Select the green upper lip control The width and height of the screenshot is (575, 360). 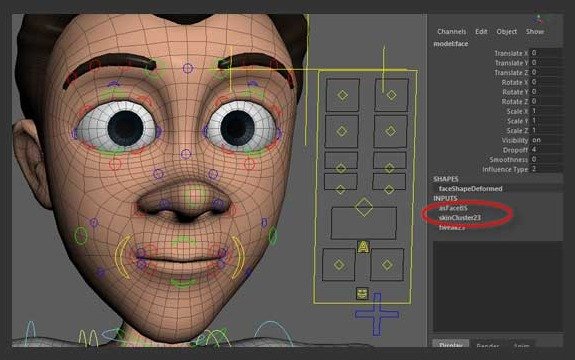coord(183,241)
